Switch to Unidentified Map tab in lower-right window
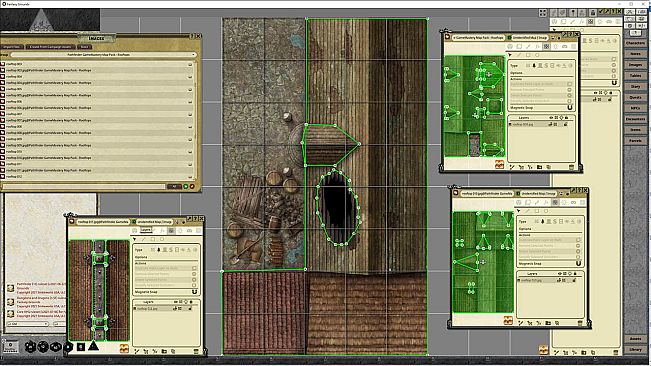The height and width of the screenshot is (366, 651). 538,193
